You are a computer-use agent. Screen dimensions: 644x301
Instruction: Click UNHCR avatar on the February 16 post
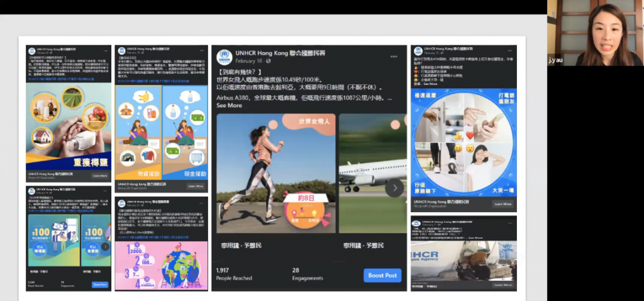point(224,56)
